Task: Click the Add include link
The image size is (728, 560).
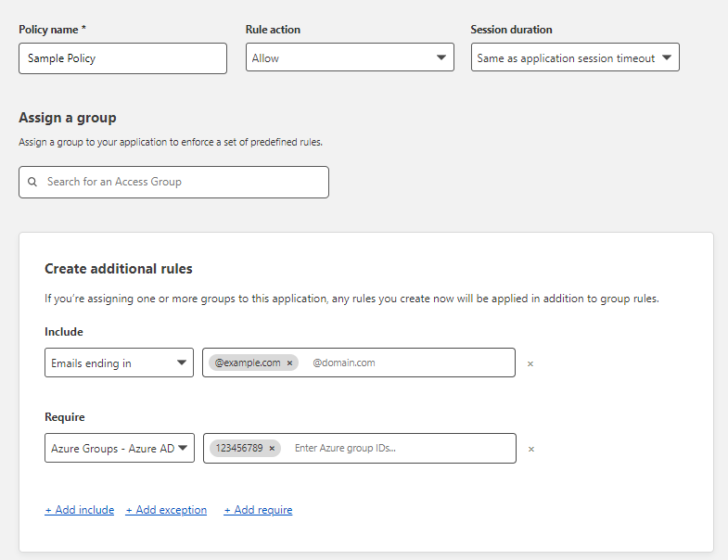Action: 80,510
